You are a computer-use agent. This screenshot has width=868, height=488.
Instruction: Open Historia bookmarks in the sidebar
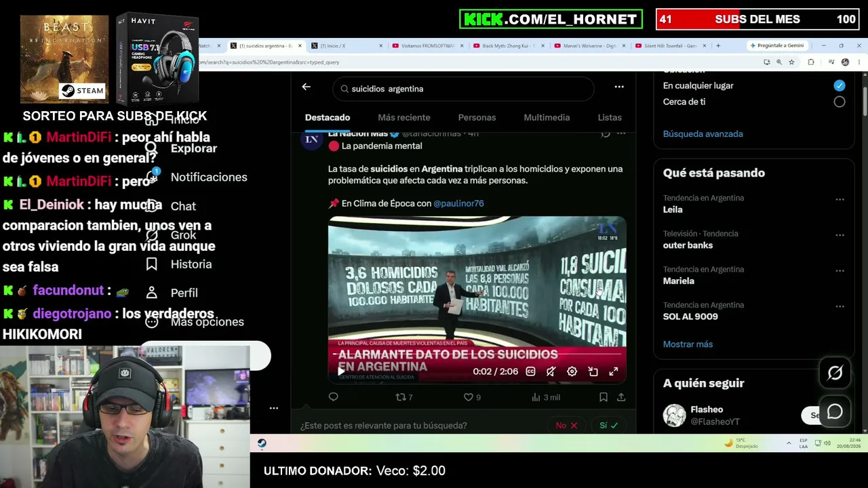(x=179, y=264)
